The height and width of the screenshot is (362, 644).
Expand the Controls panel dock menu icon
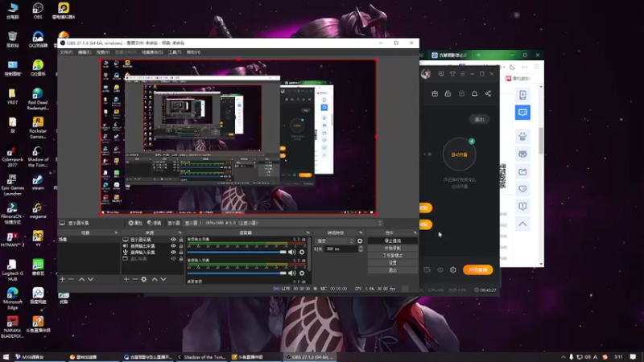click(415, 233)
